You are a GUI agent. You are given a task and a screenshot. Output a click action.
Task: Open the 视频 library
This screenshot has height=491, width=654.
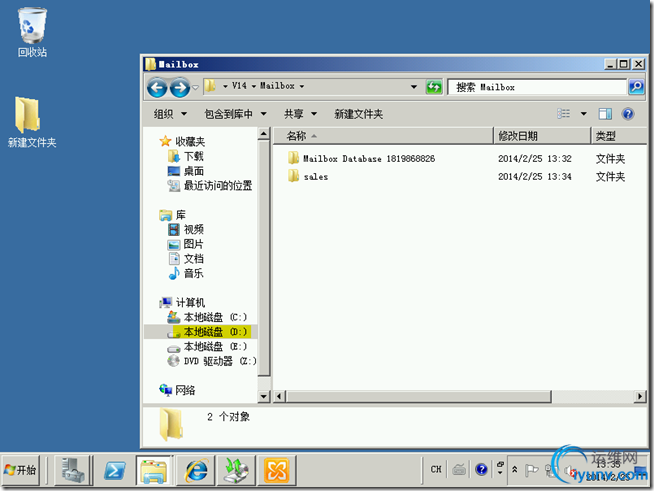pos(186,229)
